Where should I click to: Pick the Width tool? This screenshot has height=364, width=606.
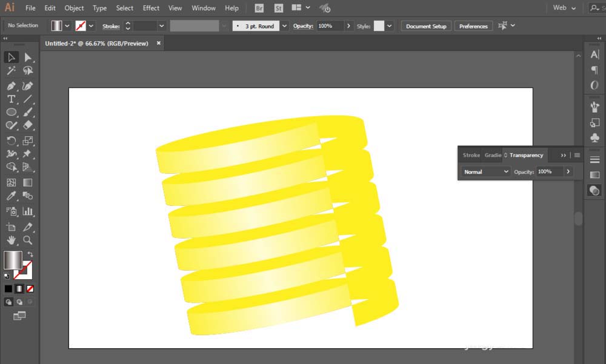[11, 154]
